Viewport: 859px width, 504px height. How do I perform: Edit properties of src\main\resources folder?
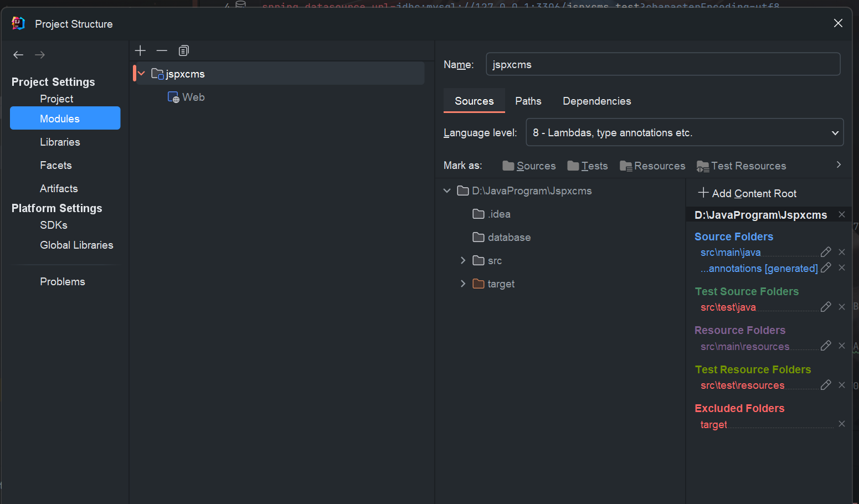click(825, 346)
